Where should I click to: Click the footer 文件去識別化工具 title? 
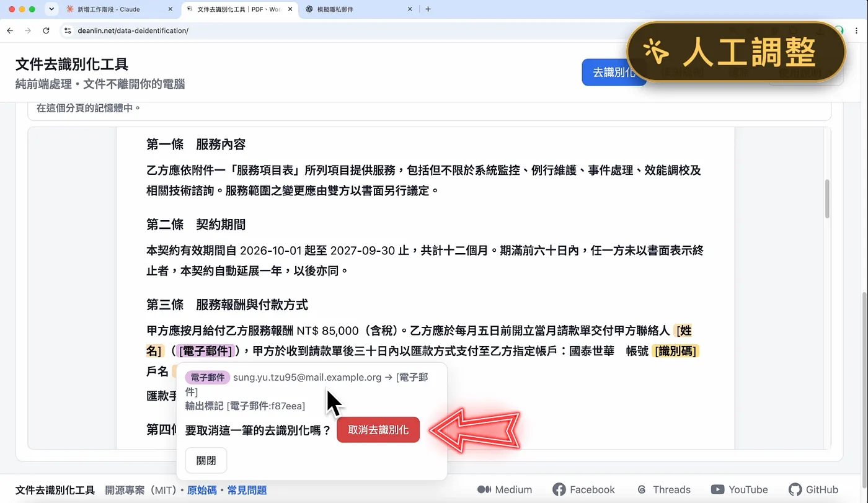click(x=55, y=490)
